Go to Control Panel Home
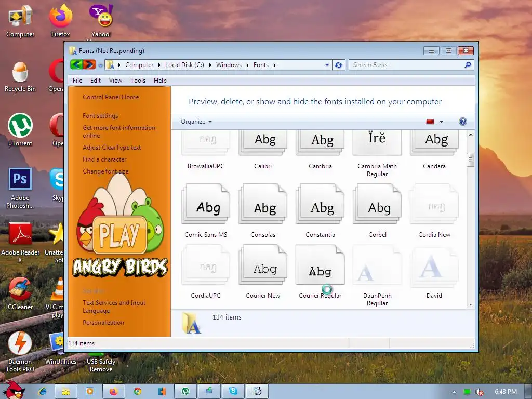 pyautogui.click(x=111, y=97)
